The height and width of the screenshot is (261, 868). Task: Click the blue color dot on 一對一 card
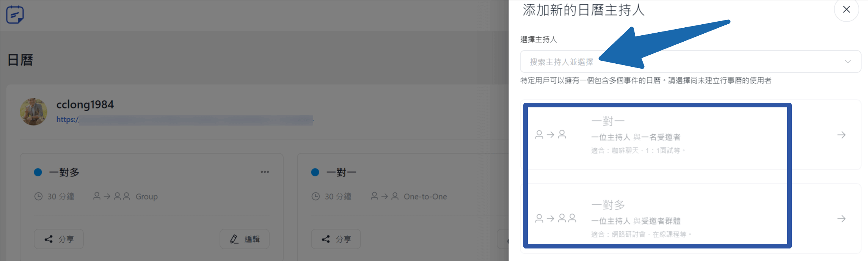[x=315, y=172]
